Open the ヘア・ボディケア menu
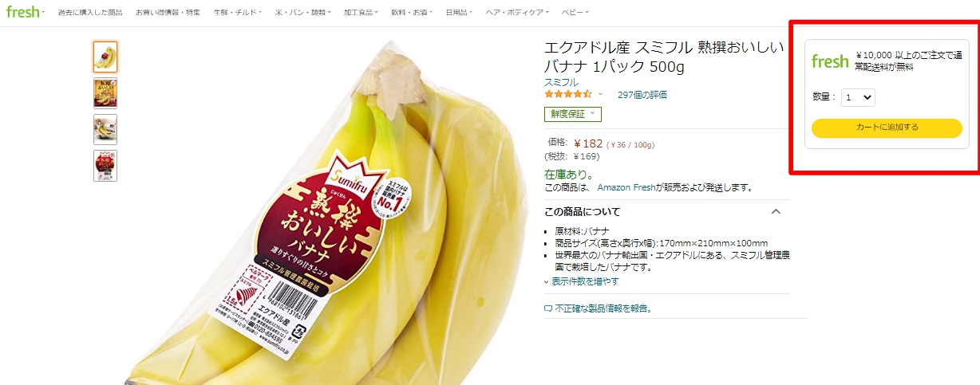The width and height of the screenshot is (980, 385). pos(532,13)
